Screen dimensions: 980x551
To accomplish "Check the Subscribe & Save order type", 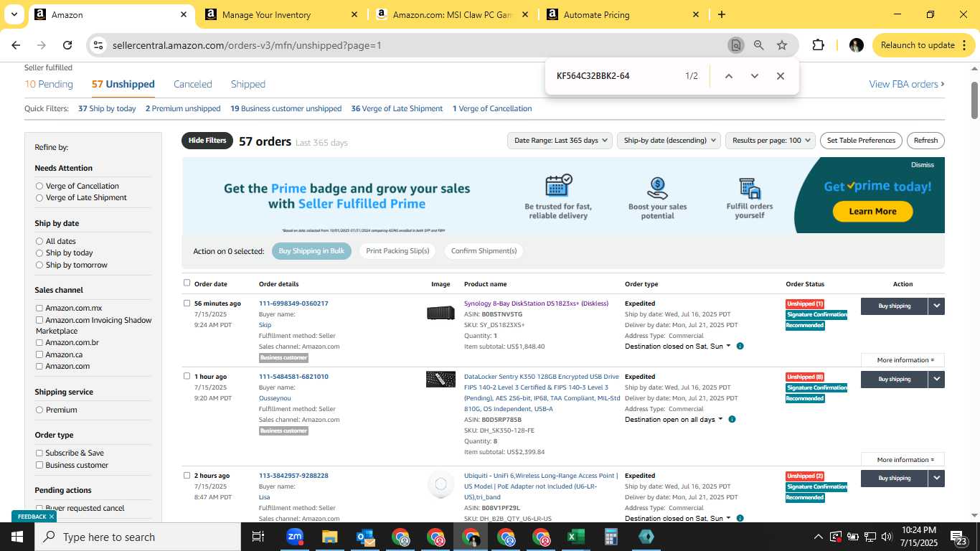I will click(39, 453).
